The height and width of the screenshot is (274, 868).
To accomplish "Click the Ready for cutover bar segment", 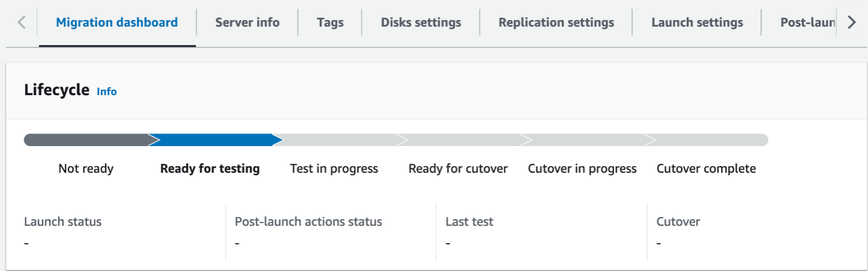I will pyautogui.click(x=463, y=140).
